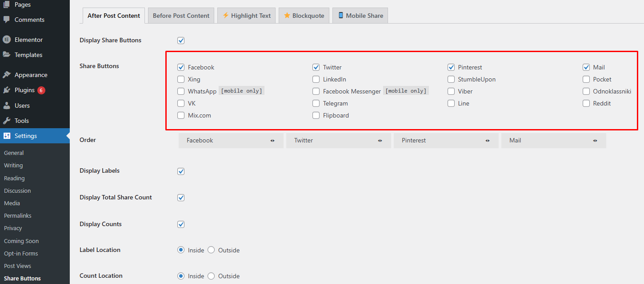
Task: Enable the Reddit share checkbox
Action: 586,103
